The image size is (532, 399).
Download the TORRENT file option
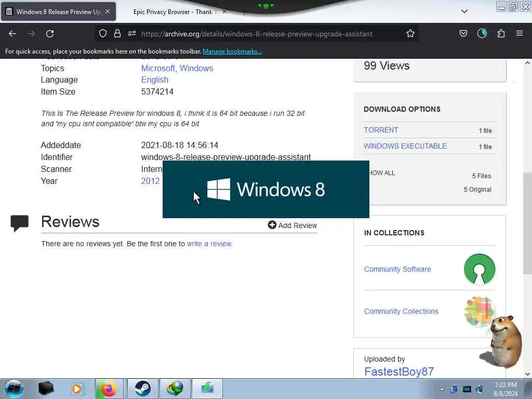click(381, 130)
